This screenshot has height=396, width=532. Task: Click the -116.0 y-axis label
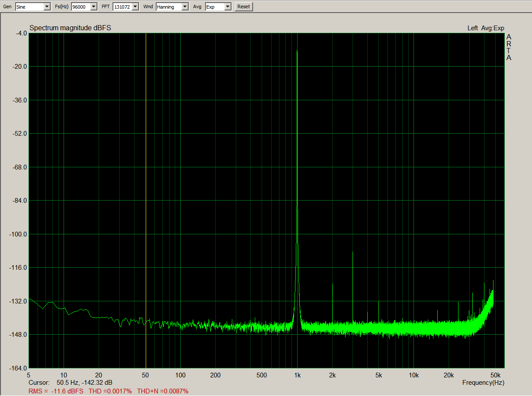(18, 268)
